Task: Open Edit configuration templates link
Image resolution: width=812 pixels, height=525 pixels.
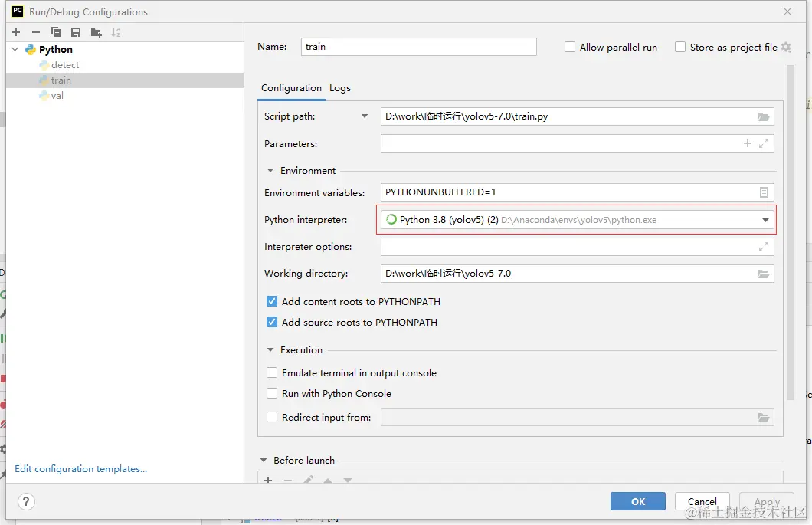Action: tap(80, 469)
